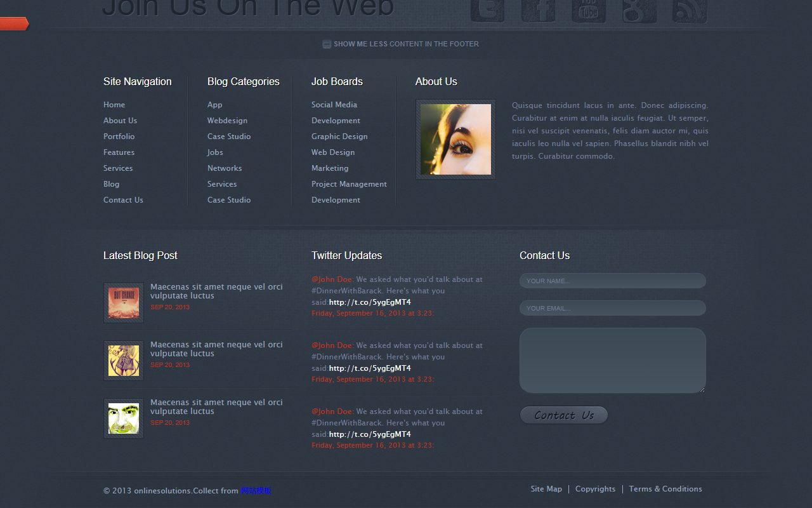Screen dimensions: 812x508
Task: Open second blog post thumbnail
Action: (x=124, y=361)
